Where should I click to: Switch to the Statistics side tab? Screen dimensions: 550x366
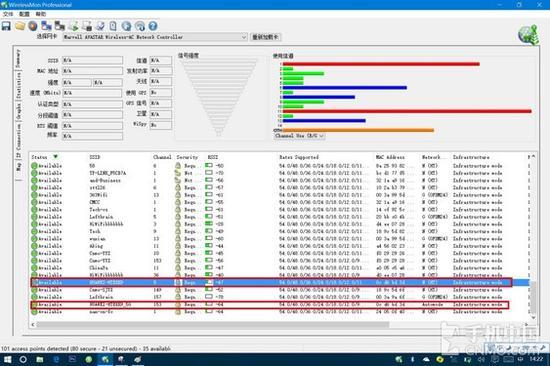[18, 86]
